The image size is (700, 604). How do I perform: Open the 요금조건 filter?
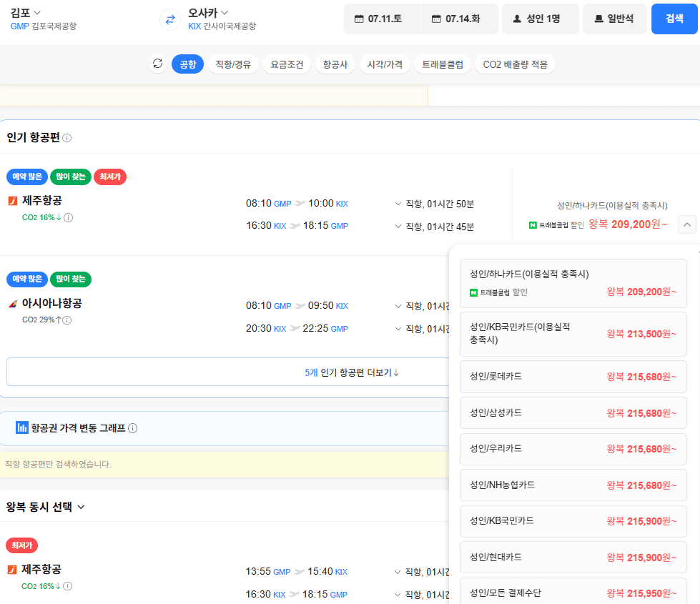[287, 64]
